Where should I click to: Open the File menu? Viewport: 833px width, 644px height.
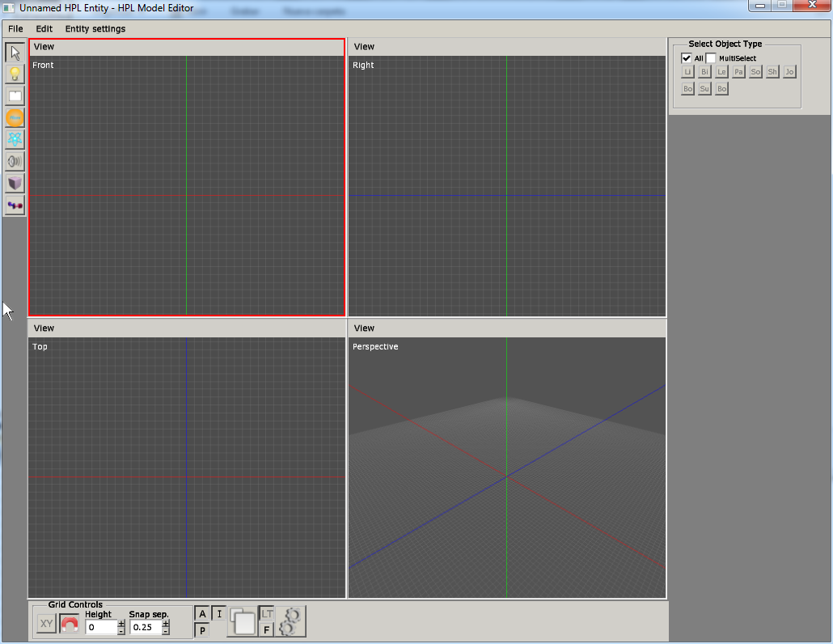(x=15, y=29)
